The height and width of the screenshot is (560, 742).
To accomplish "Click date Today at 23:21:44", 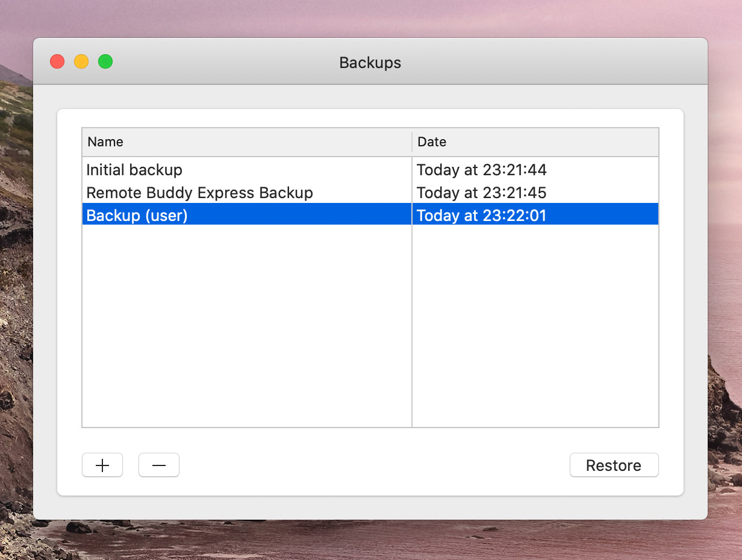I will (x=481, y=170).
